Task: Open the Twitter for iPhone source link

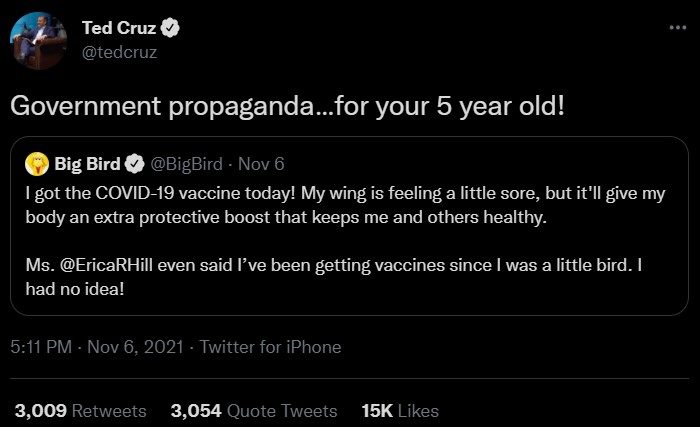Action: click(270, 347)
